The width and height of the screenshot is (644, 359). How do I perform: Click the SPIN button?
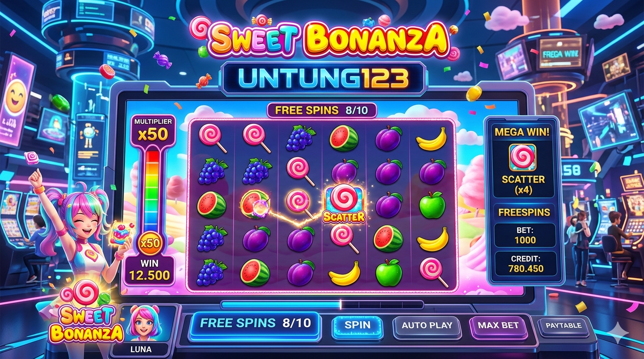click(x=357, y=325)
